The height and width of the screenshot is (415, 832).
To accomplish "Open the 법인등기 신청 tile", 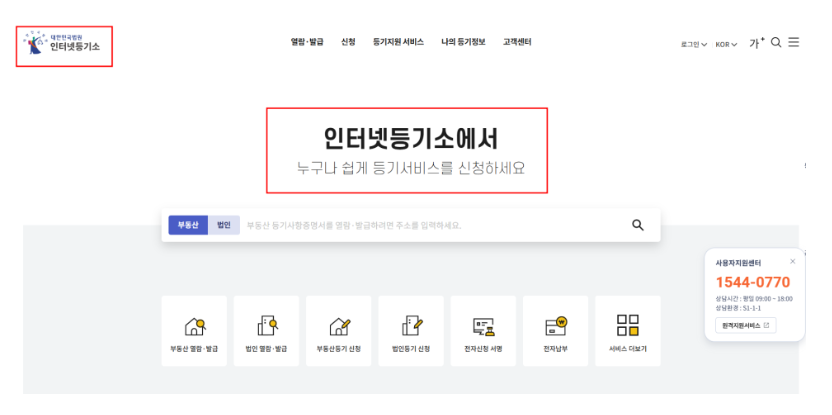I will point(411,331).
